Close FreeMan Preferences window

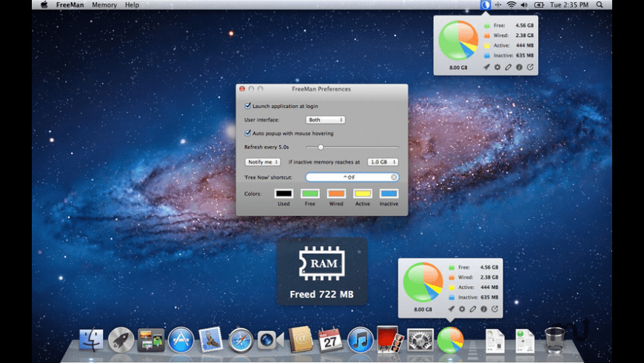coord(242,89)
